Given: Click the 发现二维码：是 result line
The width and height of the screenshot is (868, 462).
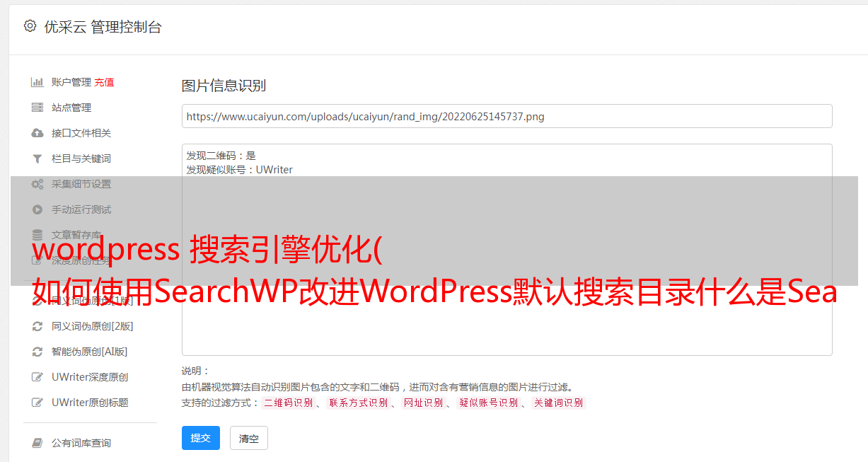Looking at the screenshot, I should click(x=221, y=156).
